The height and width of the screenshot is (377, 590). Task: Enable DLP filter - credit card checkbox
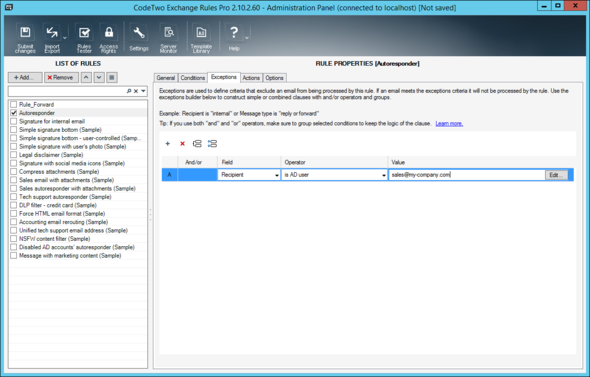[x=14, y=205]
